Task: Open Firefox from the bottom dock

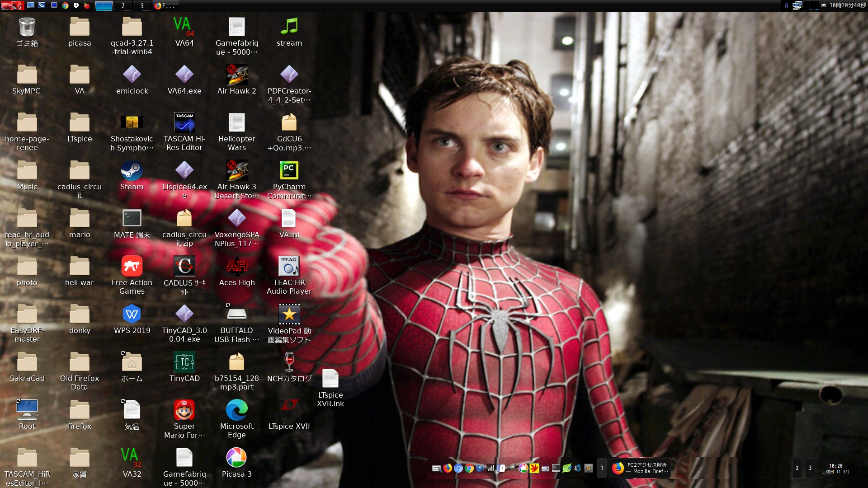Action: (448, 469)
